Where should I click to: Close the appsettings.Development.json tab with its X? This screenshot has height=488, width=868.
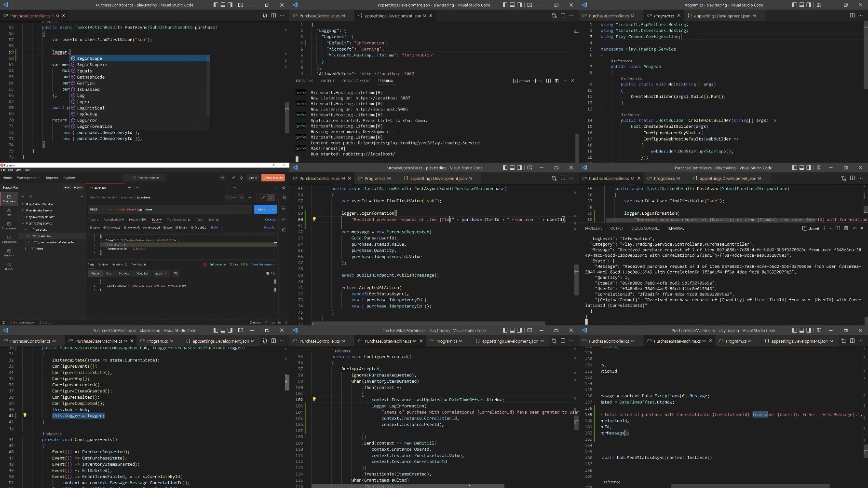tap(431, 15)
